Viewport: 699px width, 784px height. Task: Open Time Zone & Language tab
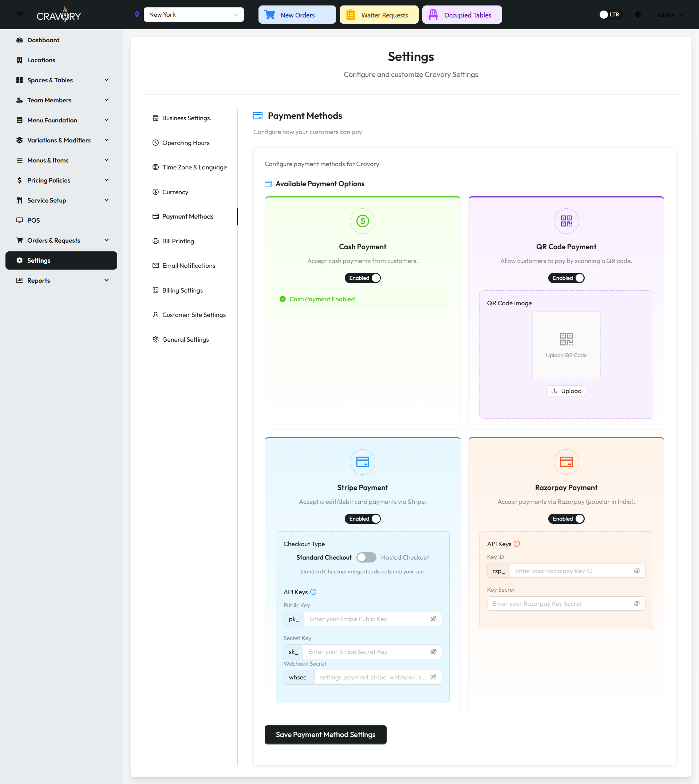click(190, 167)
